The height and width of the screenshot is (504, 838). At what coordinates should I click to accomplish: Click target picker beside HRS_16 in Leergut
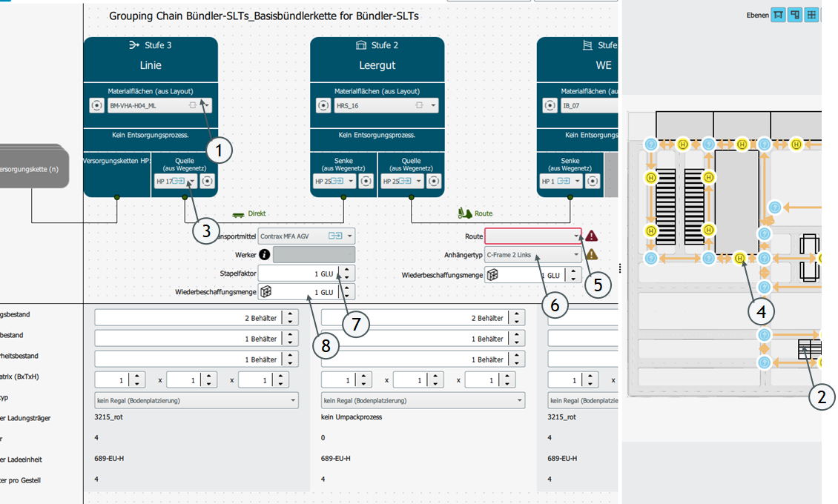click(x=323, y=105)
